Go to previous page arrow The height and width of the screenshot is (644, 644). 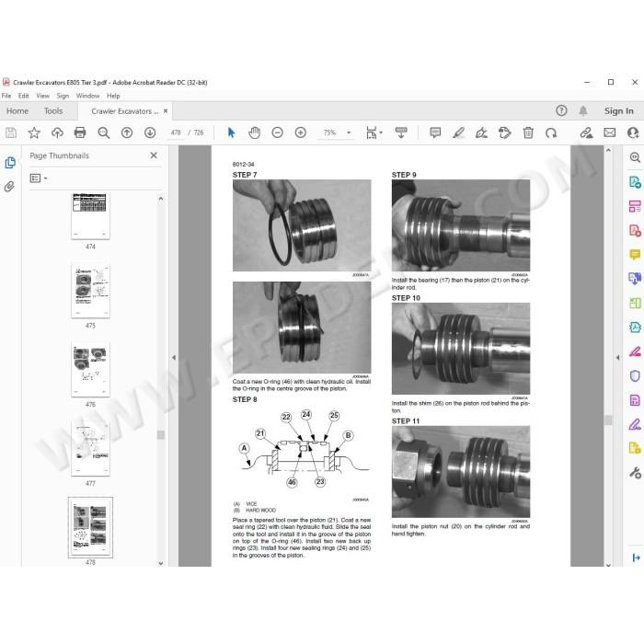pos(127,132)
